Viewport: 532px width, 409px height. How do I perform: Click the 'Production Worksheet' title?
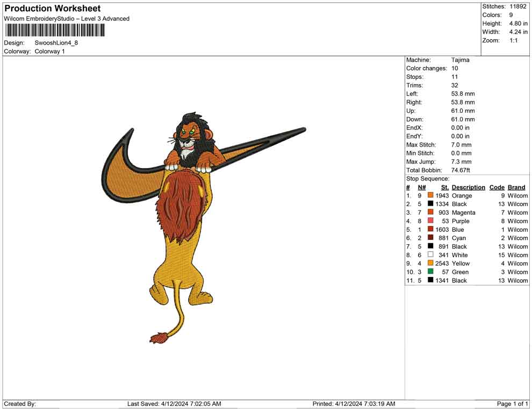(53, 9)
